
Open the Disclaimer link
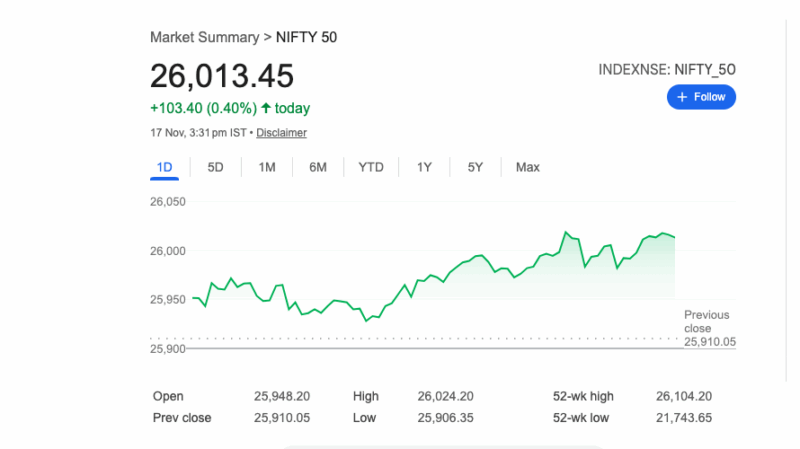tap(281, 133)
